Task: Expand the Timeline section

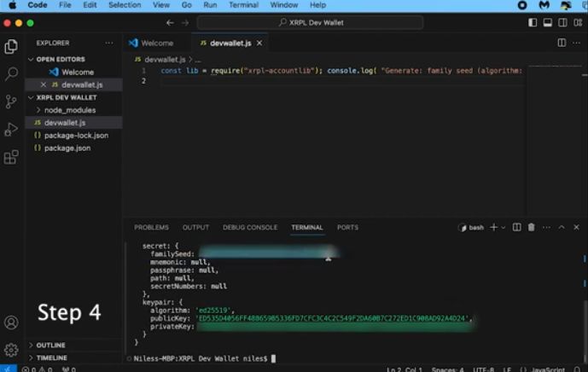Action: pos(52,357)
